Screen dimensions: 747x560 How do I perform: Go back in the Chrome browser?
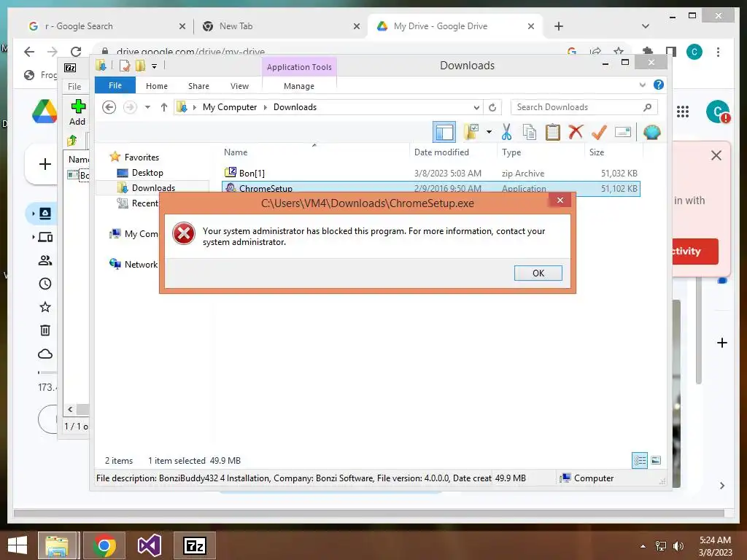click(29, 52)
